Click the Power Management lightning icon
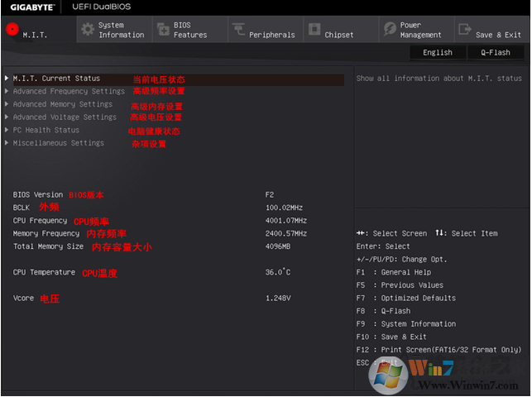532x397 pixels. 390,29
